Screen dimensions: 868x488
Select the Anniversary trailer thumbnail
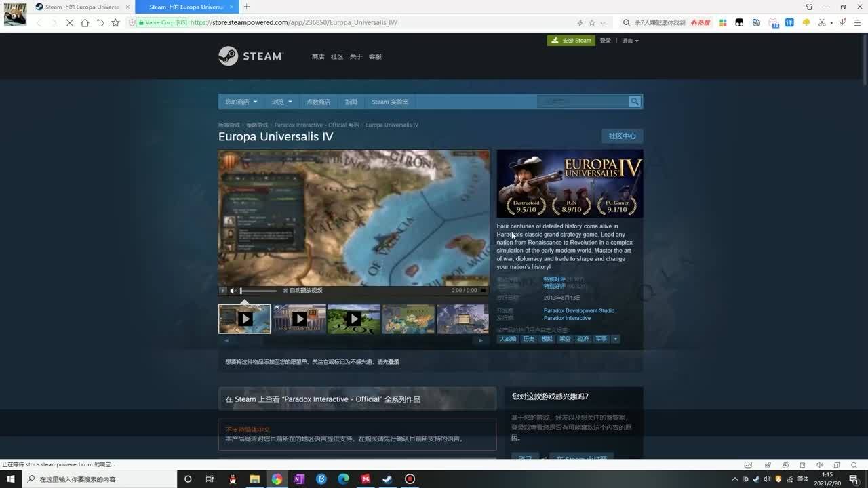click(x=299, y=319)
